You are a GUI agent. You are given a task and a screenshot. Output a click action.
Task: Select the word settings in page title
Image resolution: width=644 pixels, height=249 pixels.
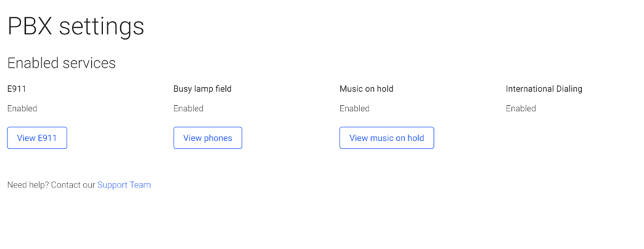102,27
